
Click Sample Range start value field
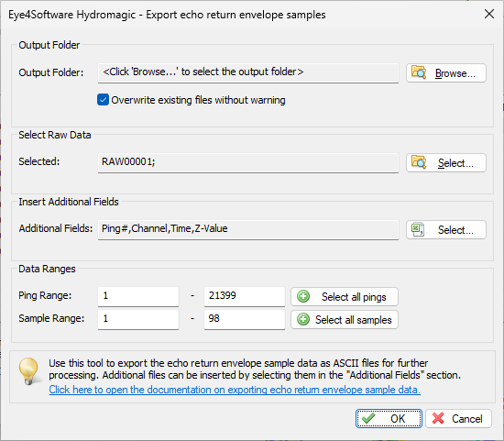[x=138, y=319]
